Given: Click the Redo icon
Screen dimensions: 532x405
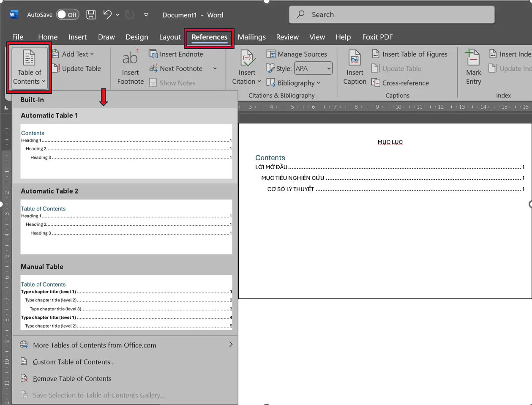Looking at the screenshot, I should [x=130, y=15].
